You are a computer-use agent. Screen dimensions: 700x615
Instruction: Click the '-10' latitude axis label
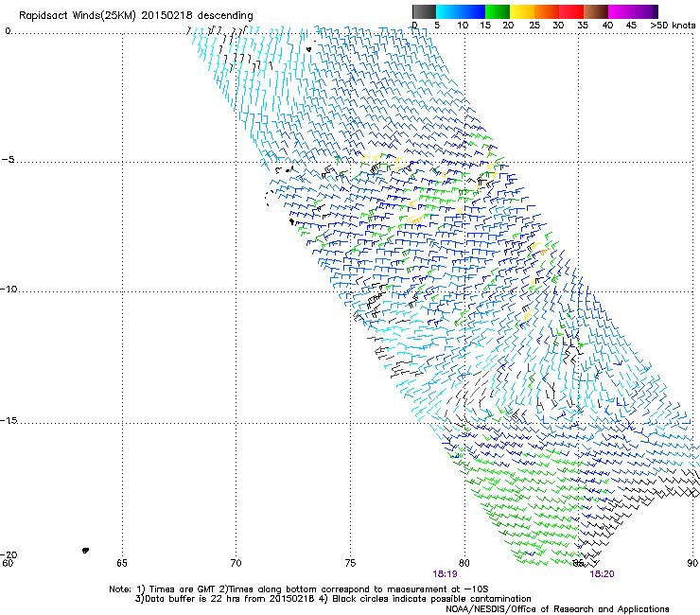[x=9, y=289]
